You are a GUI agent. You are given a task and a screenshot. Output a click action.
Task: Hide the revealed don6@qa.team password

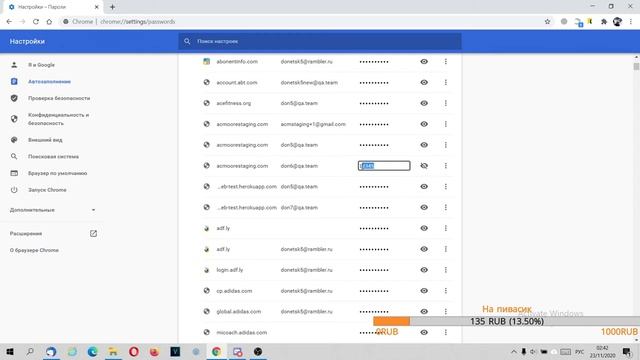tap(424, 166)
